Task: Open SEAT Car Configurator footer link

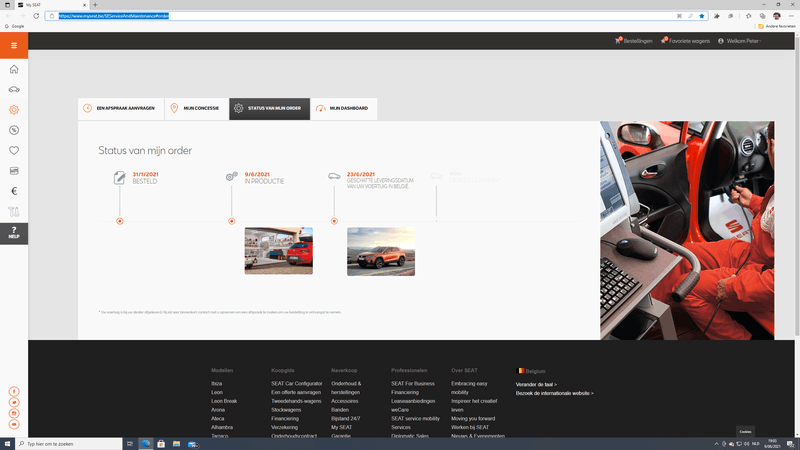Action: pos(296,384)
